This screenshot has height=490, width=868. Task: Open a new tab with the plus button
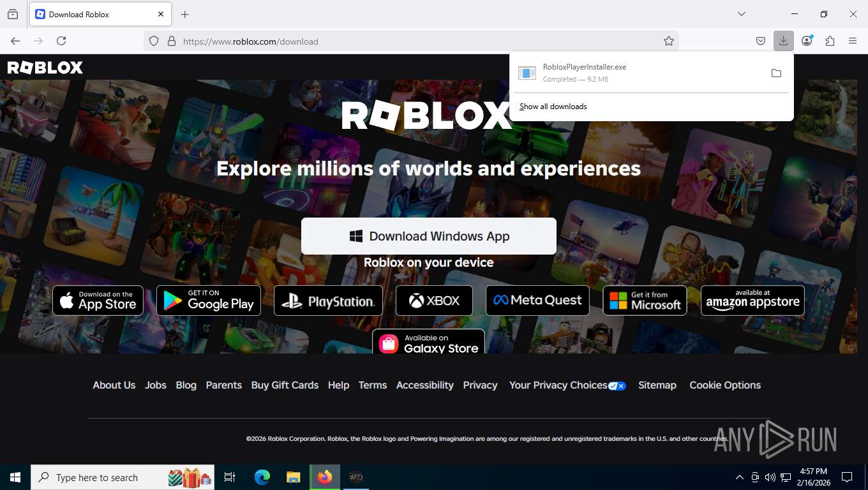pos(185,14)
